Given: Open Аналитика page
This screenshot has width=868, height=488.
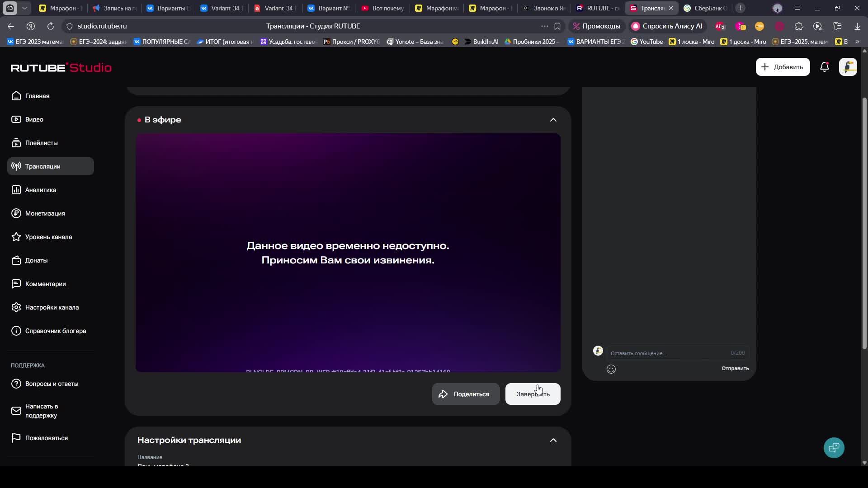Looking at the screenshot, I should coord(51,190).
